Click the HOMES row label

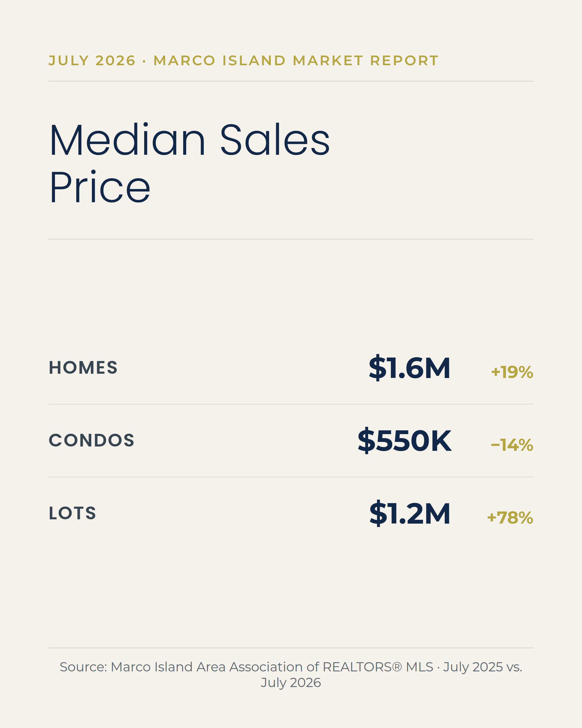click(83, 368)
